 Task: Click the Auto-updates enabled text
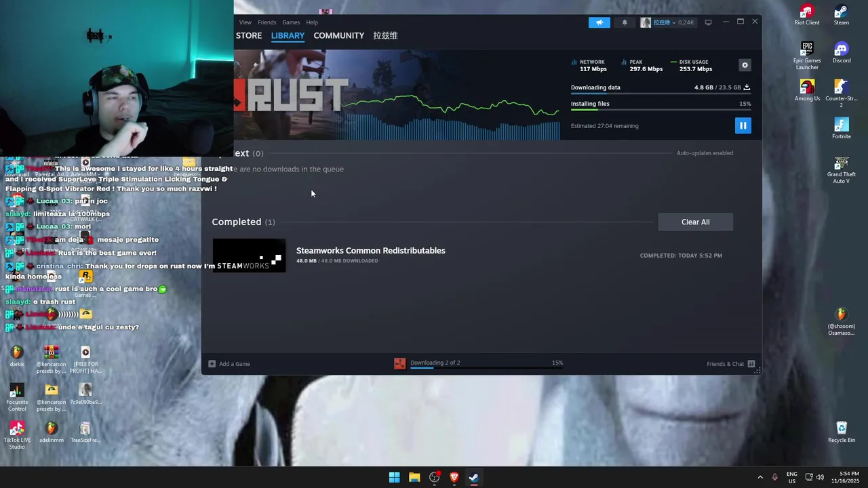705,153
